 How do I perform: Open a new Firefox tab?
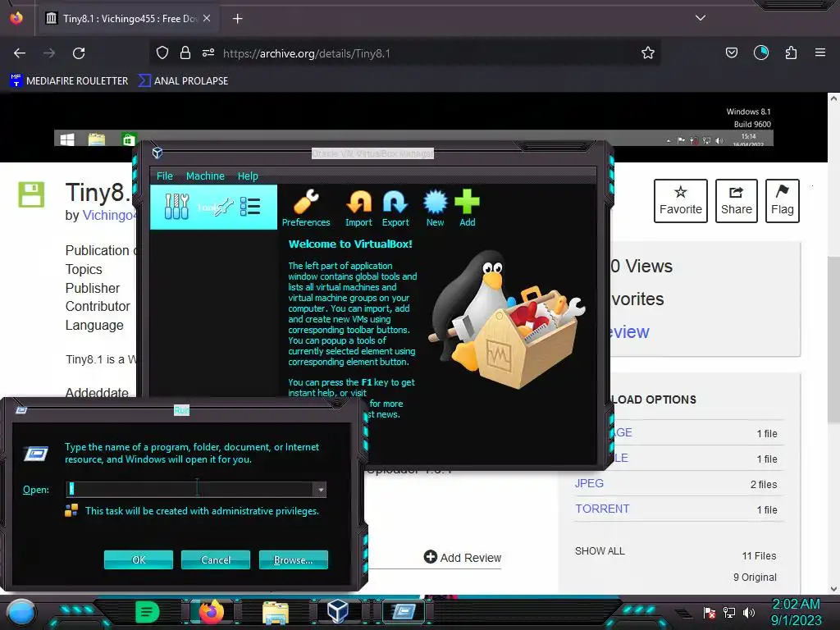tap(237, 19)
